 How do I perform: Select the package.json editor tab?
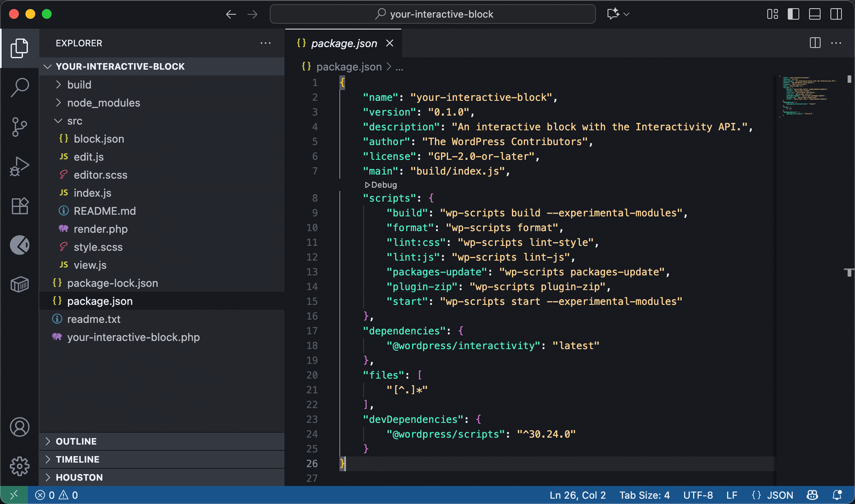pos(344,43)
